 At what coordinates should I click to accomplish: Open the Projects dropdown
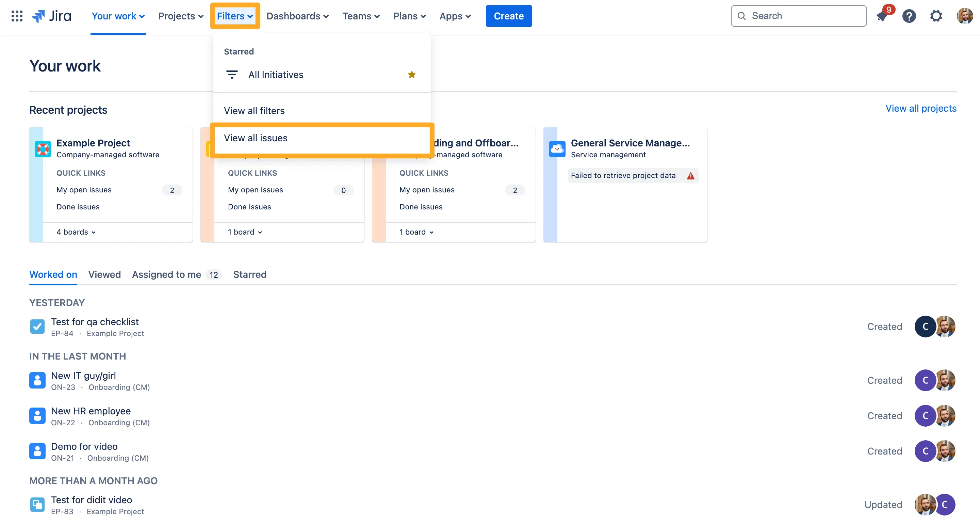pyautogui.click(x=181, y=16)
